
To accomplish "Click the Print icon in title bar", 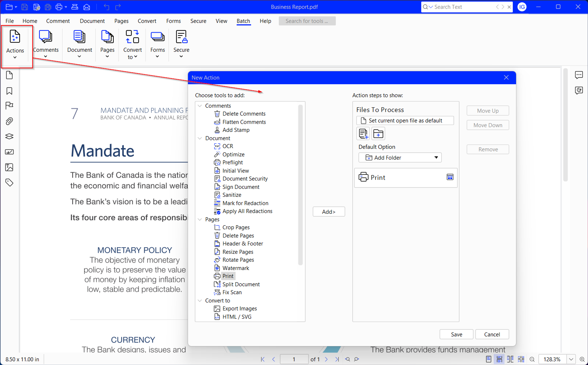I will (x=59, y=7).
